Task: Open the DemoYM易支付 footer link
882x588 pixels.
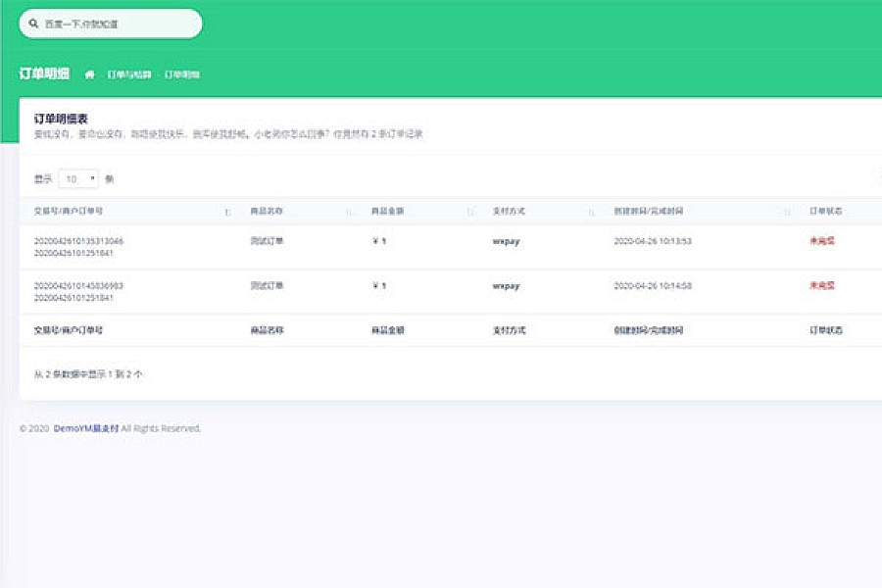Action: [x=86, y=428]
